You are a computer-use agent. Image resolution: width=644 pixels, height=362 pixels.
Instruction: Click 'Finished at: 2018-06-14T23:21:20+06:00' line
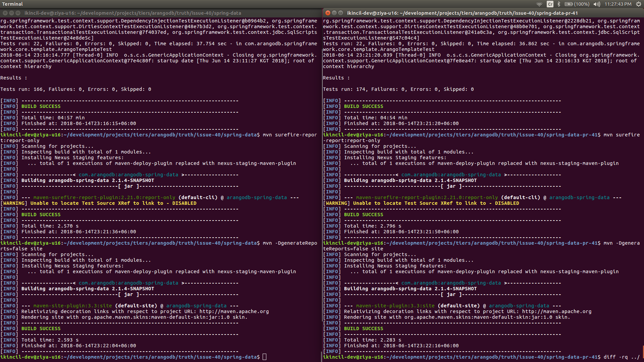(401, 123)
